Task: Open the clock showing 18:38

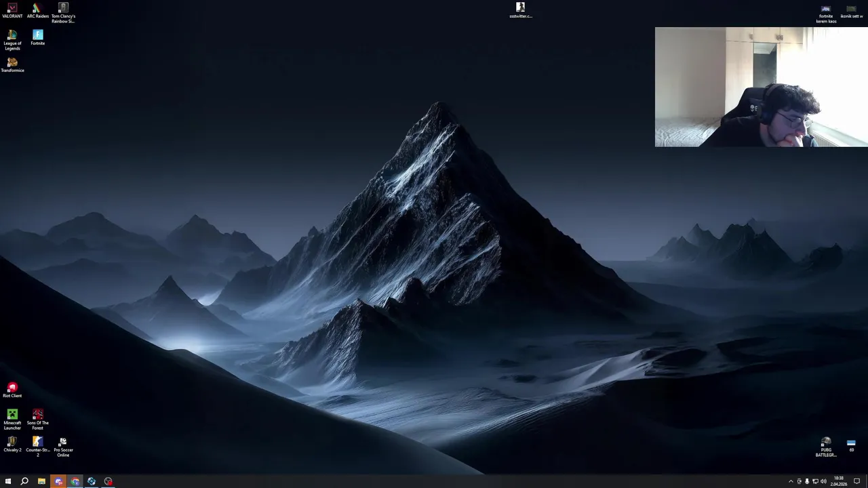Action: tap(839, 481)
